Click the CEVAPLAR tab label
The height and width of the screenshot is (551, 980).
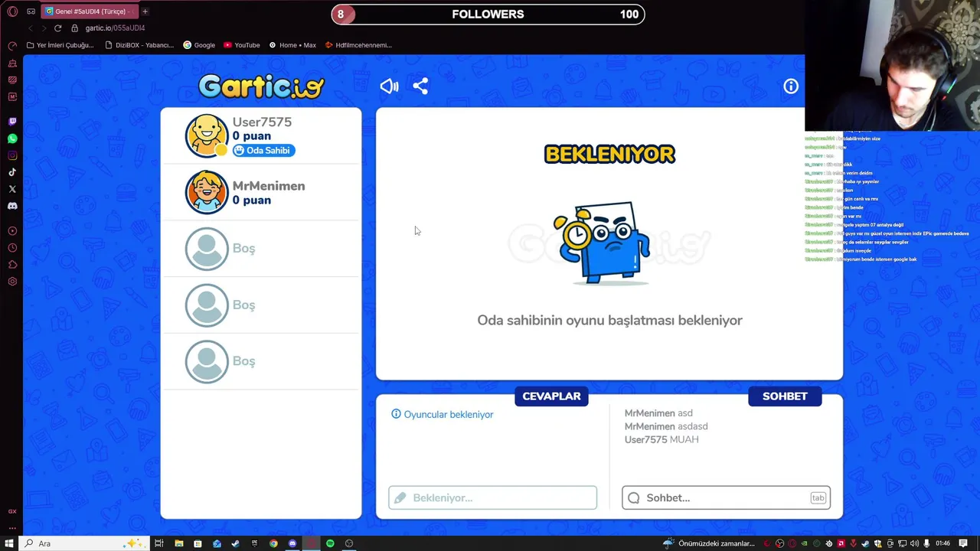(x=551, y=396)
